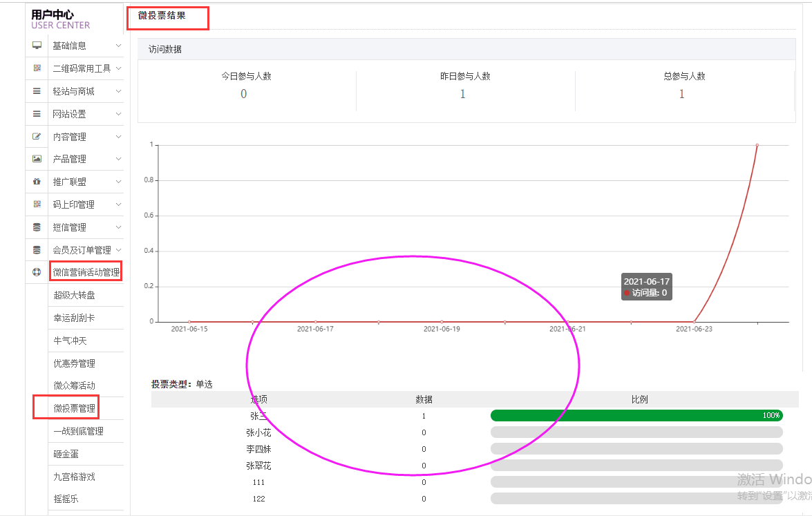Select 幸运刮刮卡 in the sidebar
This screenshot has height=516, width=812.
[75, 318]
